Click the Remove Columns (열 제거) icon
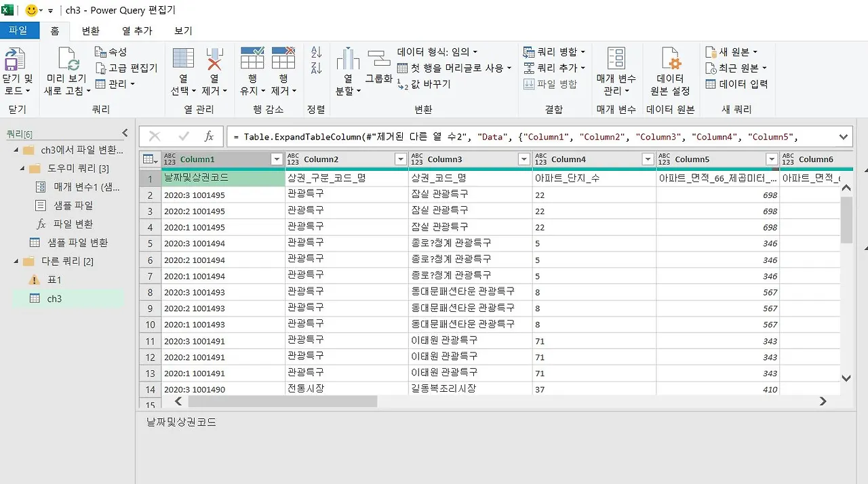This screenshot has width=868, height=484. (214, 59)
